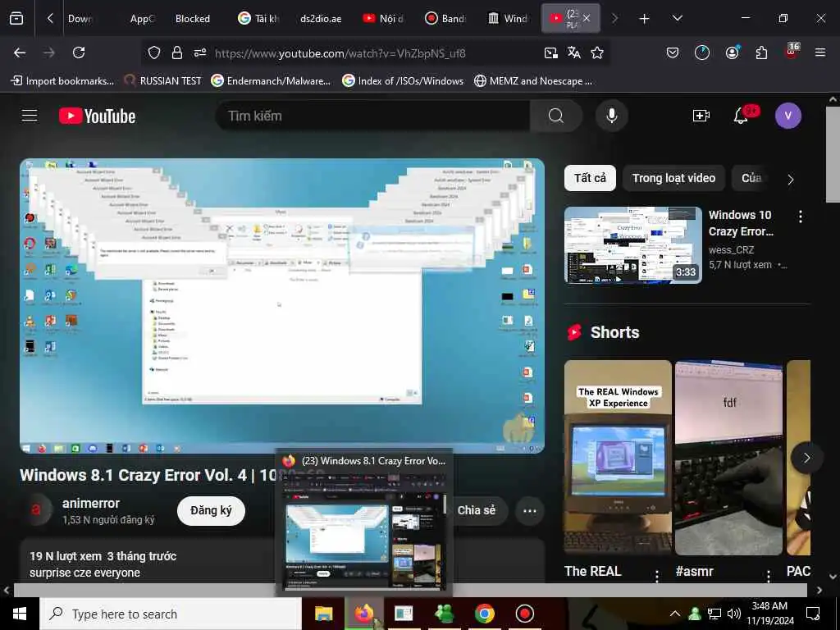The image size is (840, 630).
Task: Close the active YouTube tab
Action: [587, 18]
